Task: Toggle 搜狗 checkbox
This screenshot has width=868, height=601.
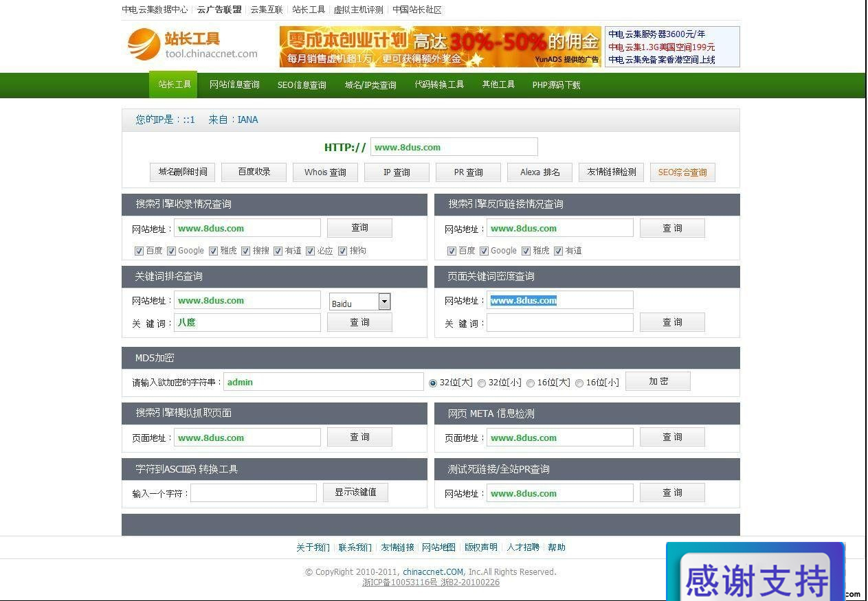Action: pos(342,251)
